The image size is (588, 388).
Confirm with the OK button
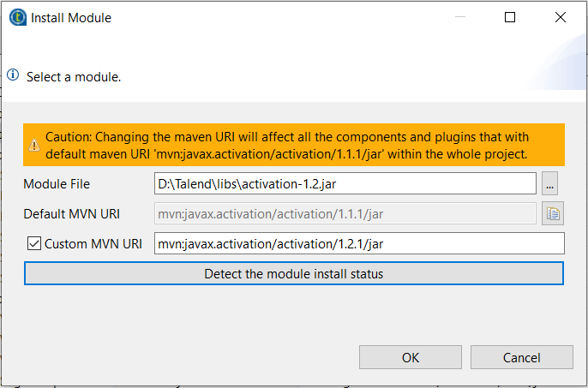[x=411, y=357]
